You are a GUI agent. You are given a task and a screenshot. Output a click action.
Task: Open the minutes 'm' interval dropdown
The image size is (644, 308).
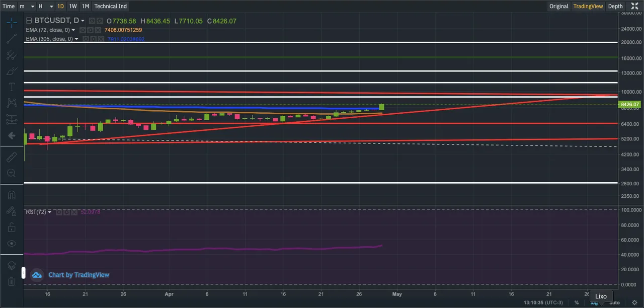click(27, 6)
